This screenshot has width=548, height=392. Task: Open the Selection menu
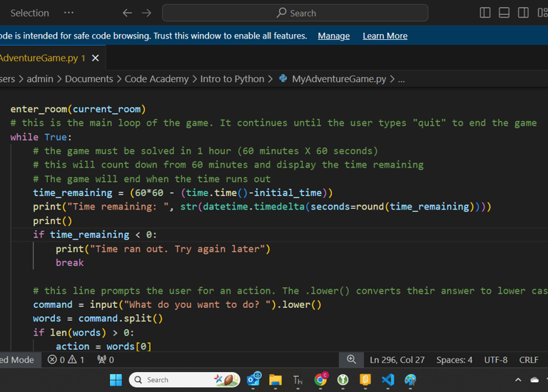(x=29, y=13)
